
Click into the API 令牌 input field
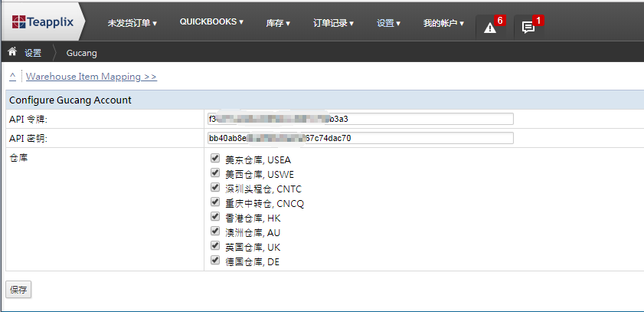click(360, 119)
